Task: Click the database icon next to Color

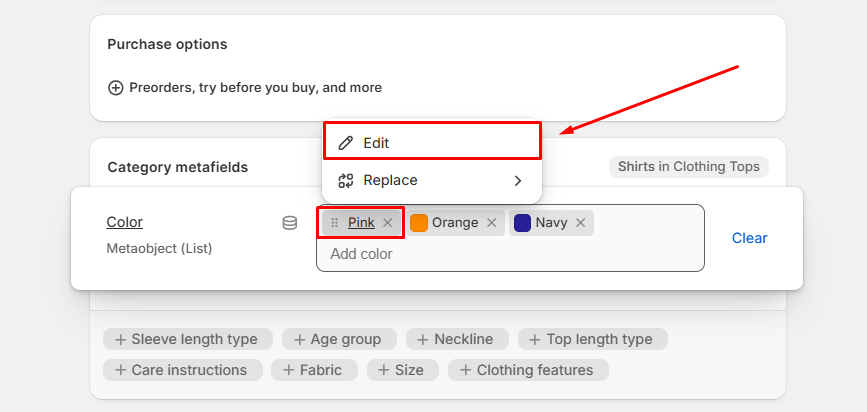Action: click(x=289, y=223)
